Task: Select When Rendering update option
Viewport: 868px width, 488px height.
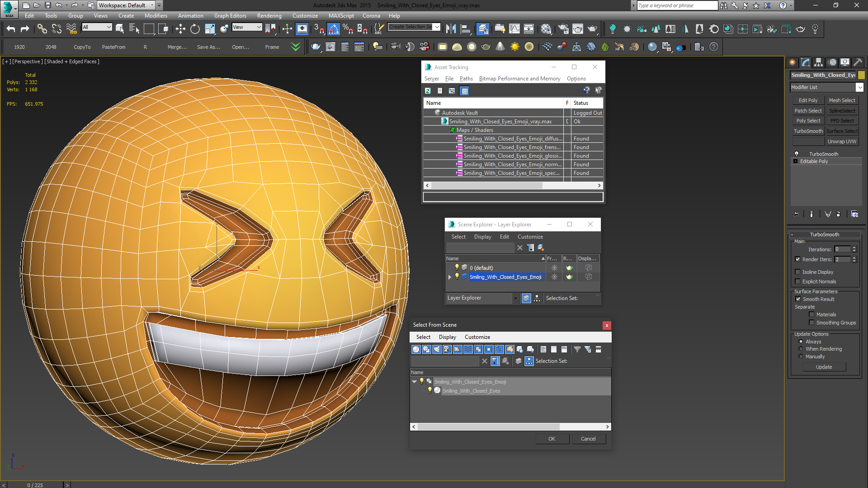Action: pos(801,349)
